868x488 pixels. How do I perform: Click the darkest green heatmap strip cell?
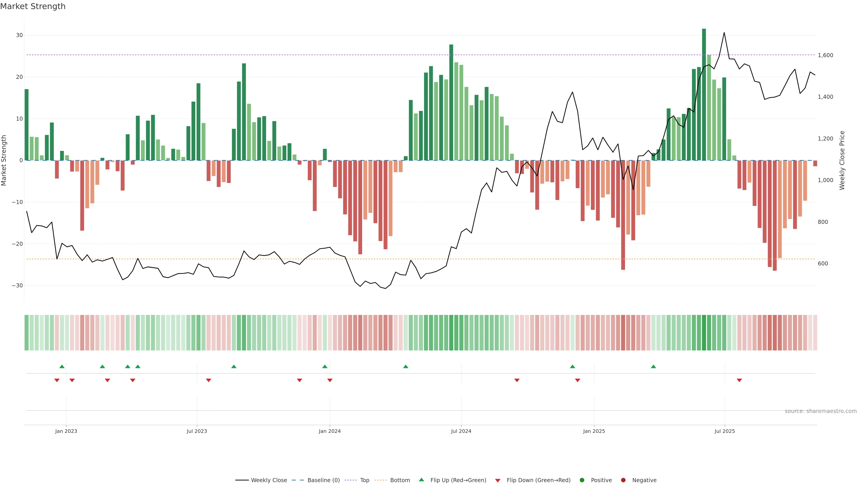pos(704,333)
